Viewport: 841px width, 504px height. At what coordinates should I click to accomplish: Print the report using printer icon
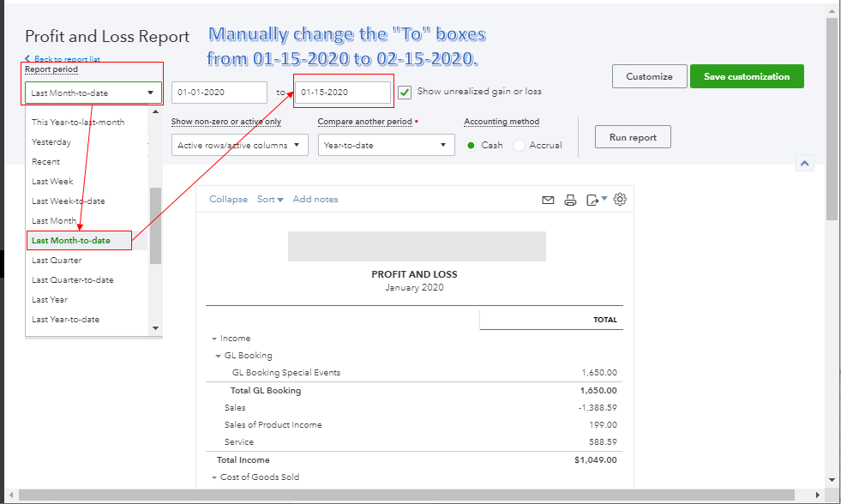[570, 201]
